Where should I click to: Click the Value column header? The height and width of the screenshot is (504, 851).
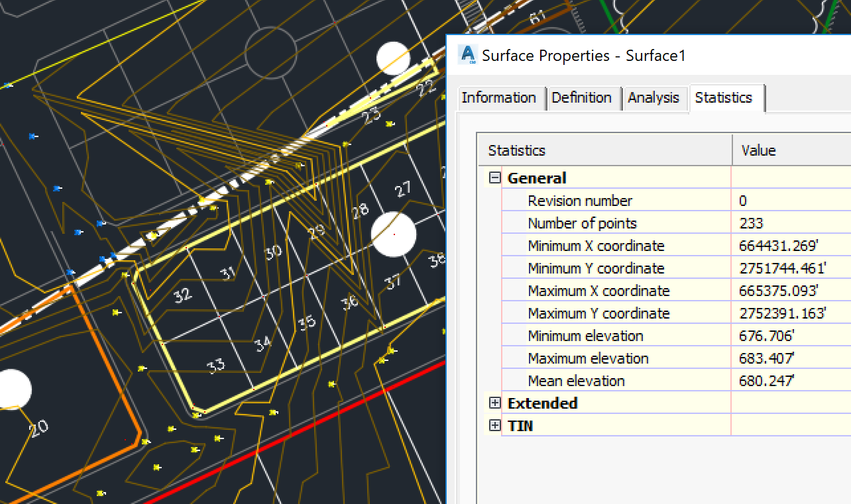tap(758, 150)
